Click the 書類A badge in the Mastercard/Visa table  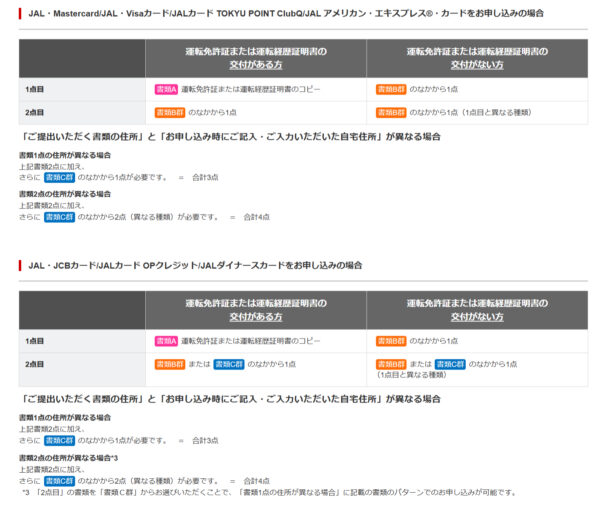tap(166, 89)
